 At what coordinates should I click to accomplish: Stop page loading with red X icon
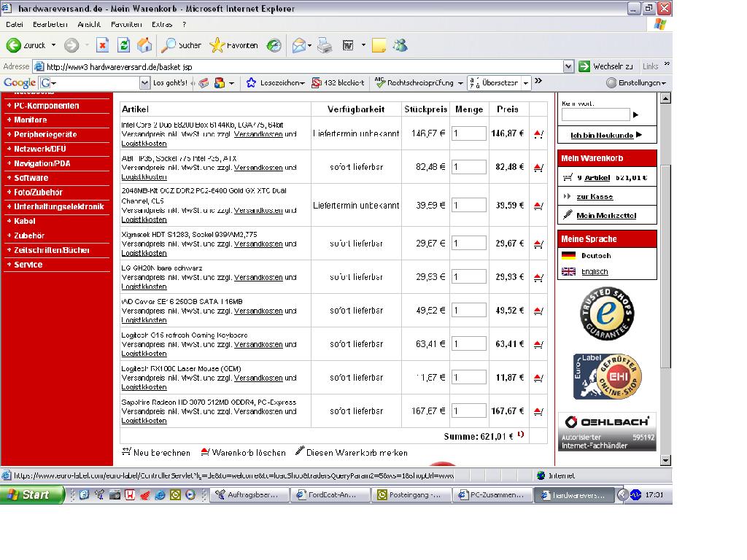click(x=102, y=45)
